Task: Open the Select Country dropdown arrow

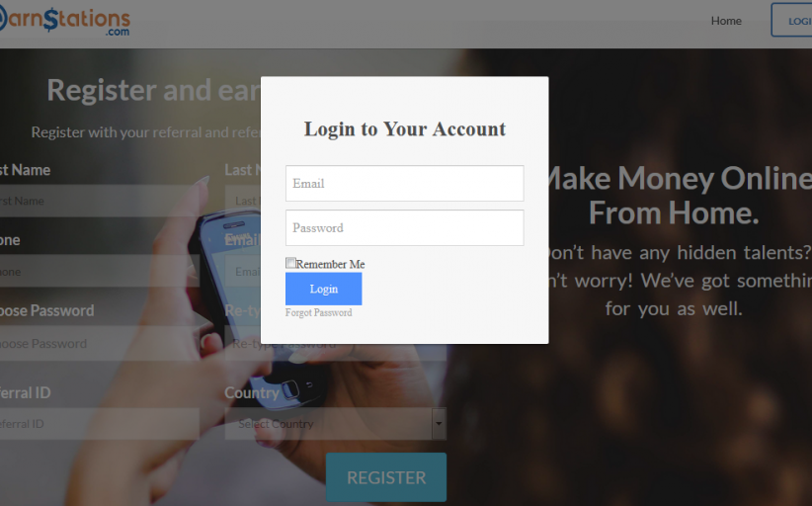Action: 439,424
